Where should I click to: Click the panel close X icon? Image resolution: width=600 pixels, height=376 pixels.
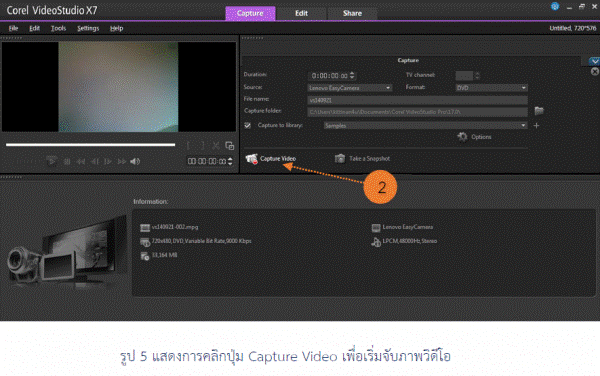pos(595,72)
